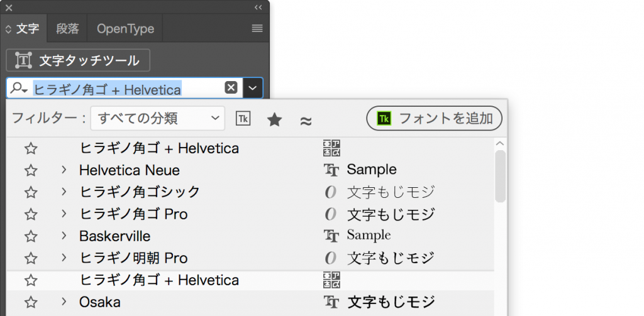Screen dimensions: 644x316
Task: Favorite the Baskerville font
Action: [x=31, y=236]
